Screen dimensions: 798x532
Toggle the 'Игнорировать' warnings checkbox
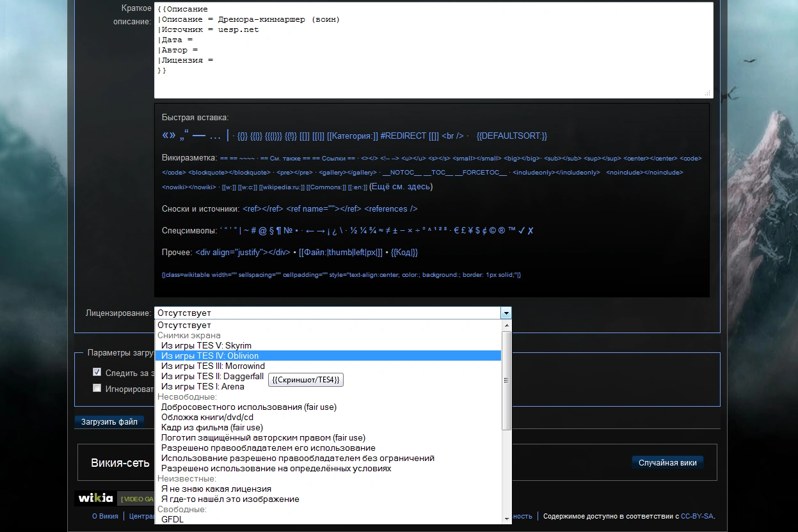point(97,387)
